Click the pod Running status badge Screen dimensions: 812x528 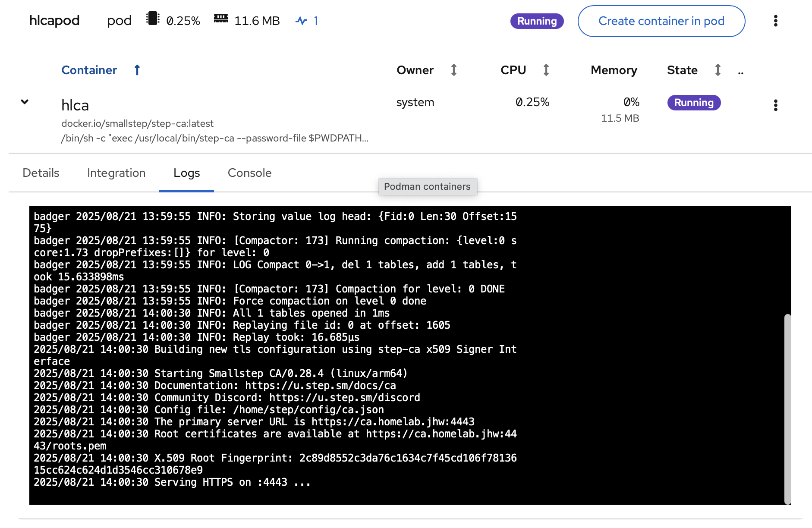[x=537, y=21]
